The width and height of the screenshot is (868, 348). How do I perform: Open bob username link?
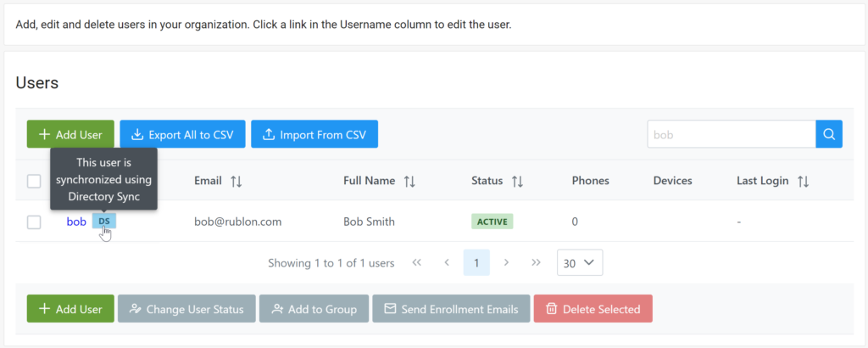pos(76,222)
